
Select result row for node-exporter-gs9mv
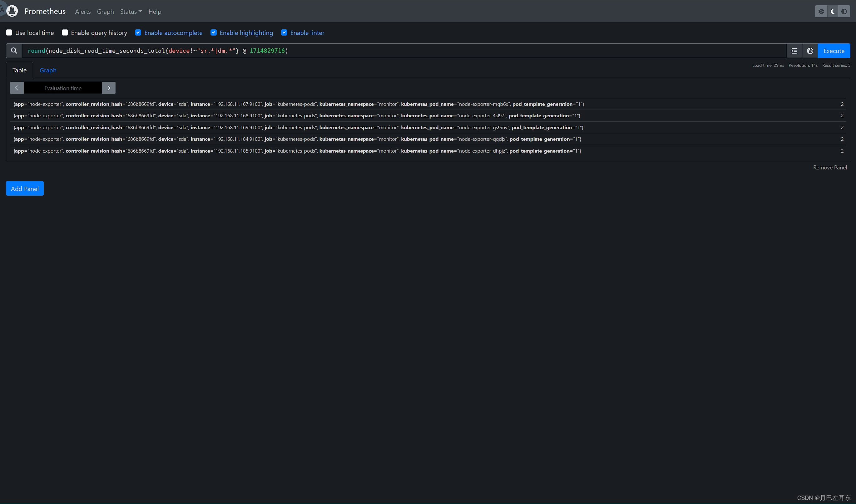click(x=428, y=127)
